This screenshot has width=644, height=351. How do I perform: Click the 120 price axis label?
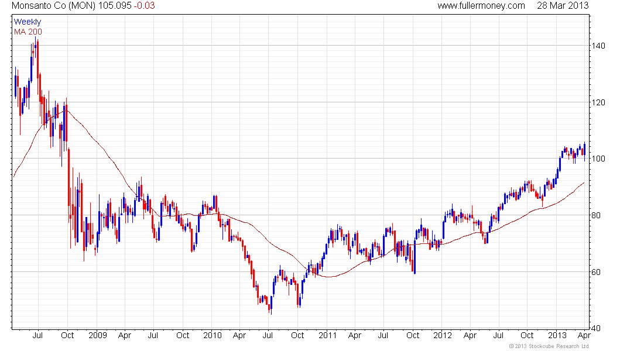(598, 102)
